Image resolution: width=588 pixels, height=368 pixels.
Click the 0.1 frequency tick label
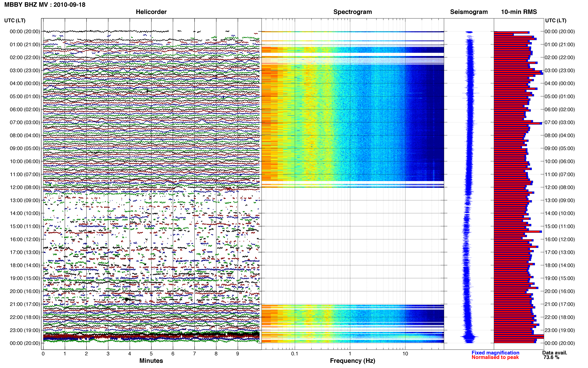pos(295,354)
